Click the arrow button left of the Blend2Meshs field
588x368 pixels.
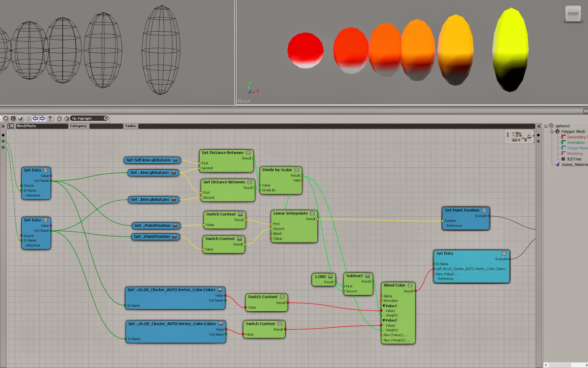[2, 126]
